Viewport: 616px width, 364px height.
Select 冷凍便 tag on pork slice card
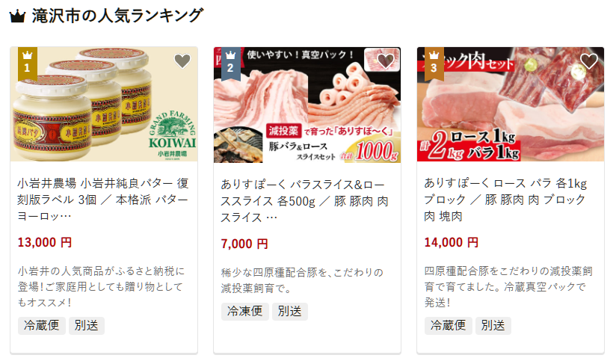coord(244,312)
